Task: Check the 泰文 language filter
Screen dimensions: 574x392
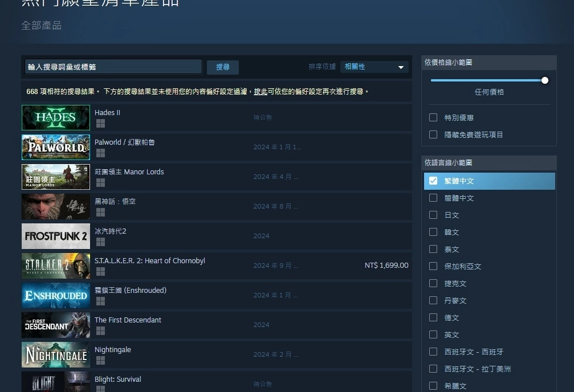Action: [x=433, y=249]
